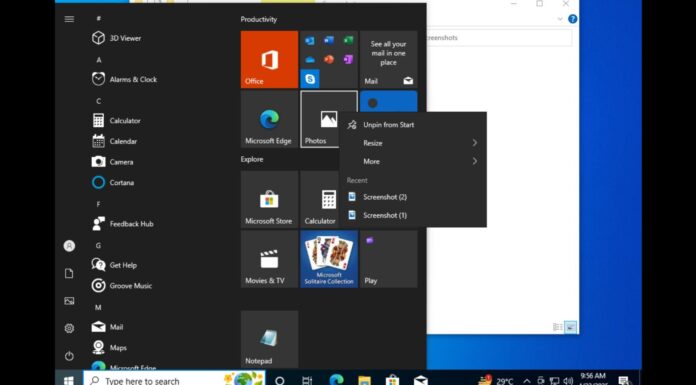Select the Photos tile
696x385 pixels.
pos(320,119)
